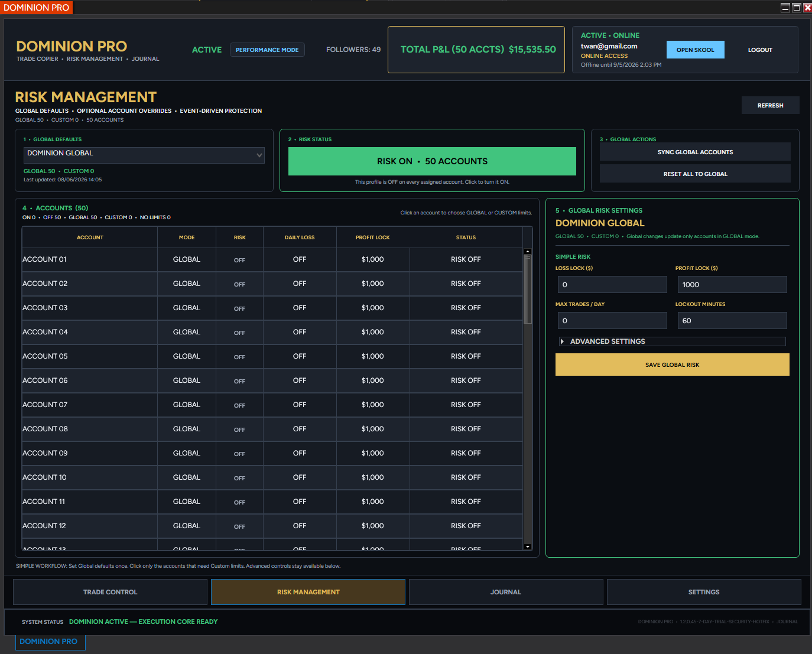Click the Followers: 49 label

353,50
